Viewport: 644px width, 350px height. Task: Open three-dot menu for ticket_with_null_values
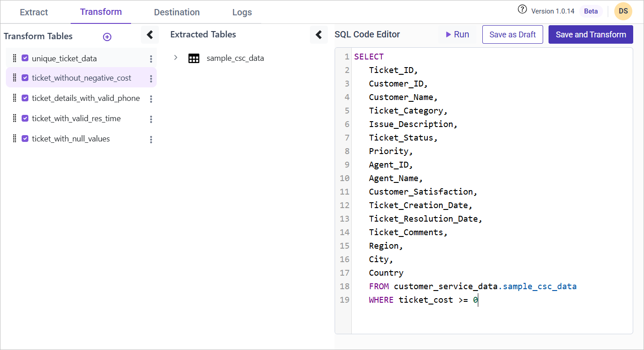[x=151, y=140]
